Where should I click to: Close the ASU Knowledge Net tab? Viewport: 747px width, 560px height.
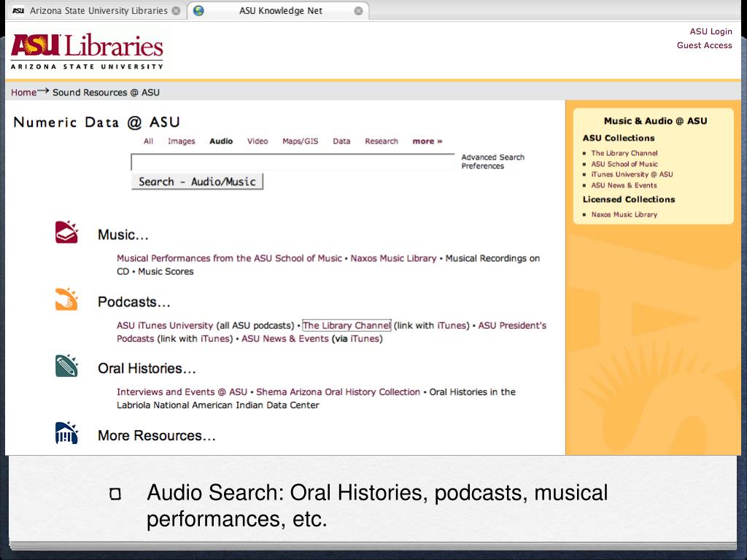tap(358, 10)
